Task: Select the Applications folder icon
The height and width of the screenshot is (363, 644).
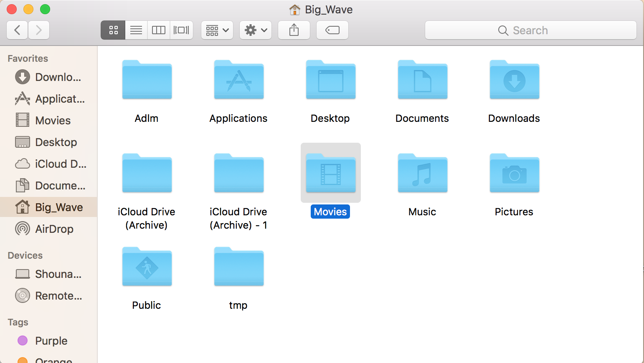Action: pos(239,79)
